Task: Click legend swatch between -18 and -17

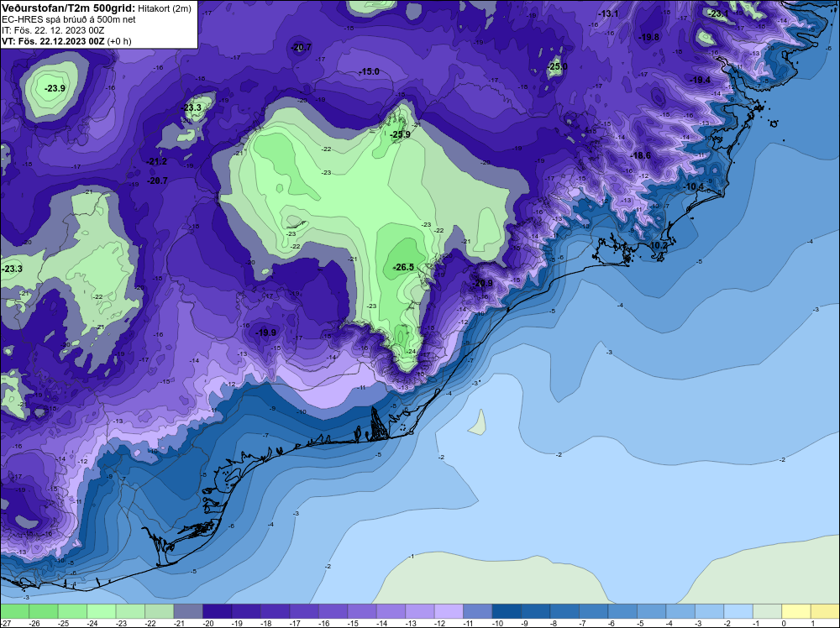Action: tap(276, 611)
